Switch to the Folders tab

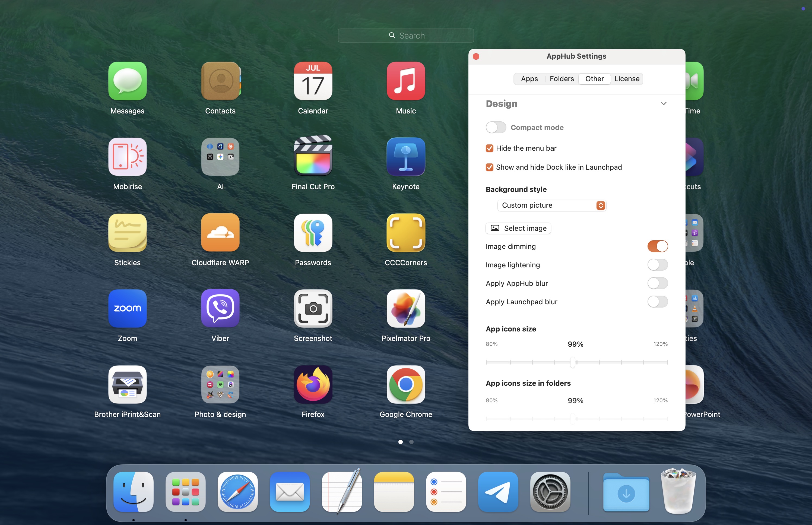coord(562,79)
